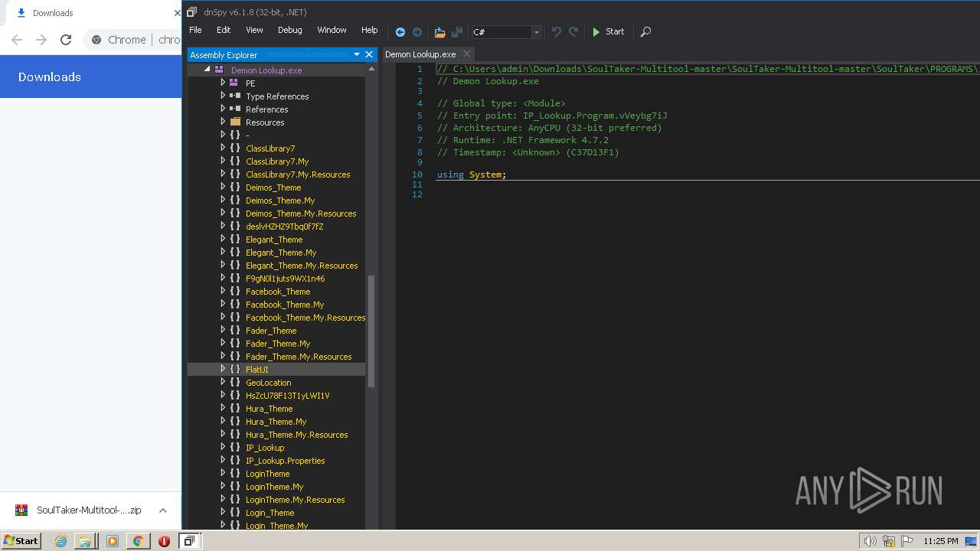Launch Internet Explorer from taskbar
The image size is (980, 551).
[60, 541]
